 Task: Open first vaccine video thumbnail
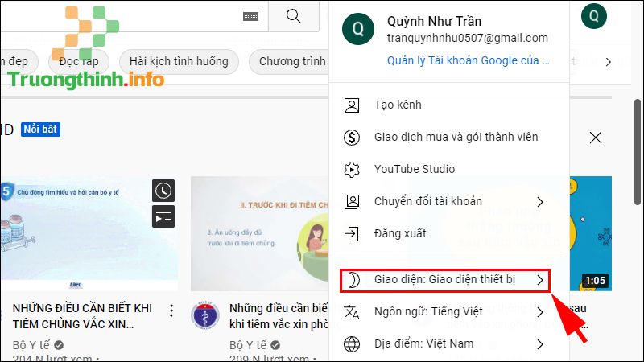point(89,234)
